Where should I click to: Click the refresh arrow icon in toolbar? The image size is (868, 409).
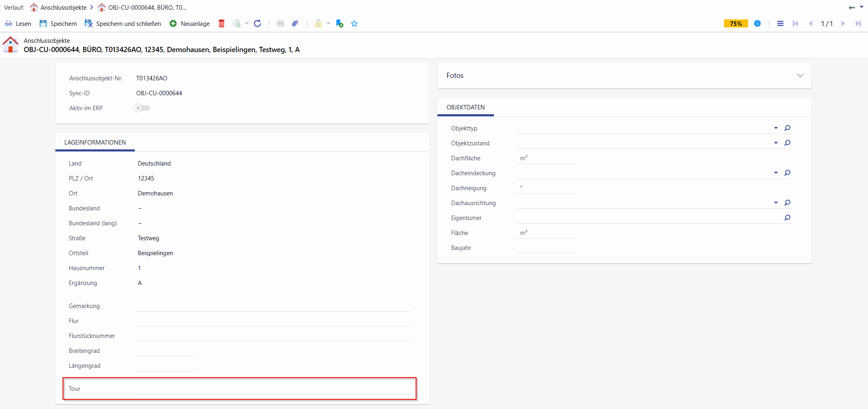(x=257, y=23)
